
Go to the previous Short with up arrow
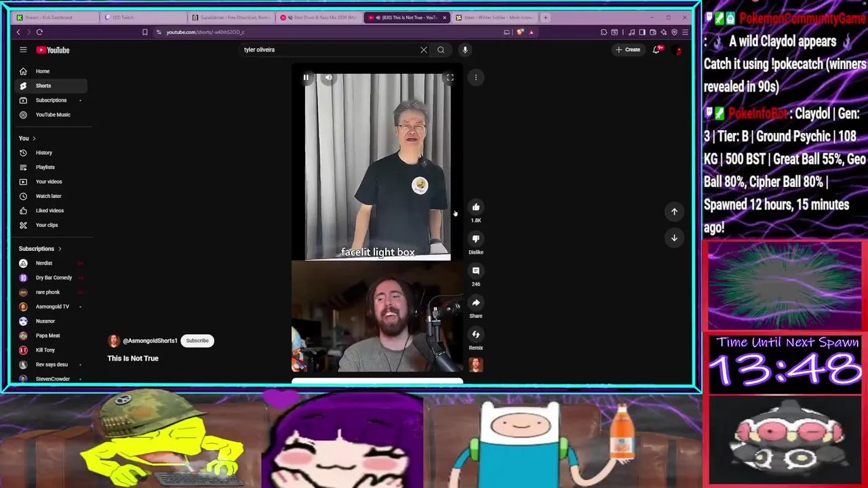(x=674, y=211)
